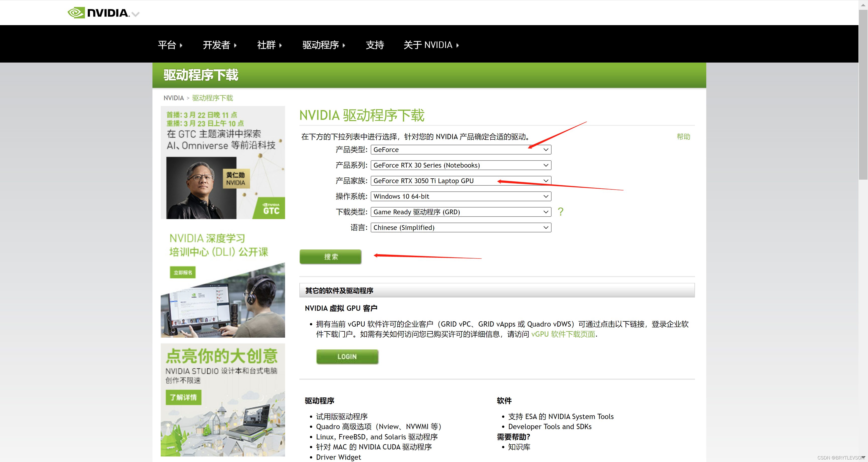Open the 社群 navigation menu
Screen dimensions: 868x462
coord(269,45)
